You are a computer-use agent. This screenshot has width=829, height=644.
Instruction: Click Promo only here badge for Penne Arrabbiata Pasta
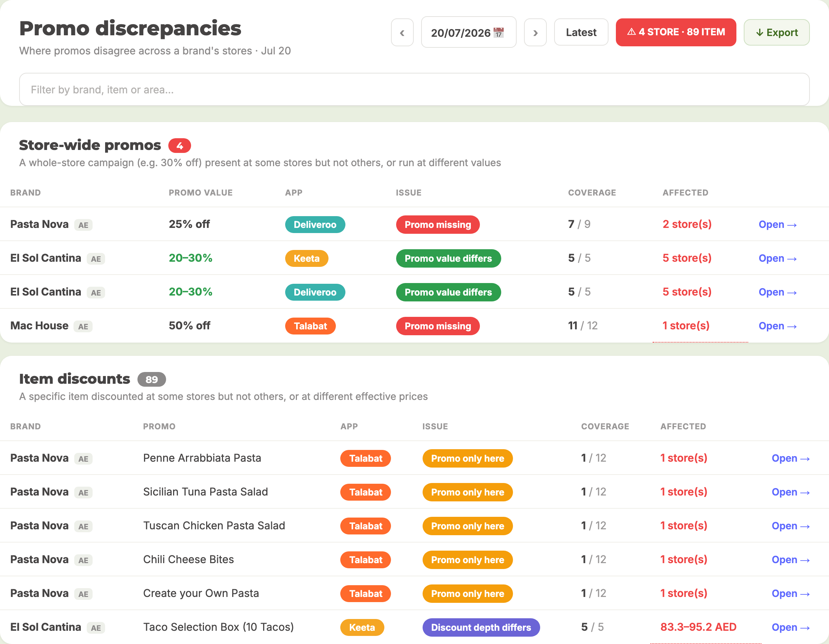pyautogui.click(x=468, y=458)
